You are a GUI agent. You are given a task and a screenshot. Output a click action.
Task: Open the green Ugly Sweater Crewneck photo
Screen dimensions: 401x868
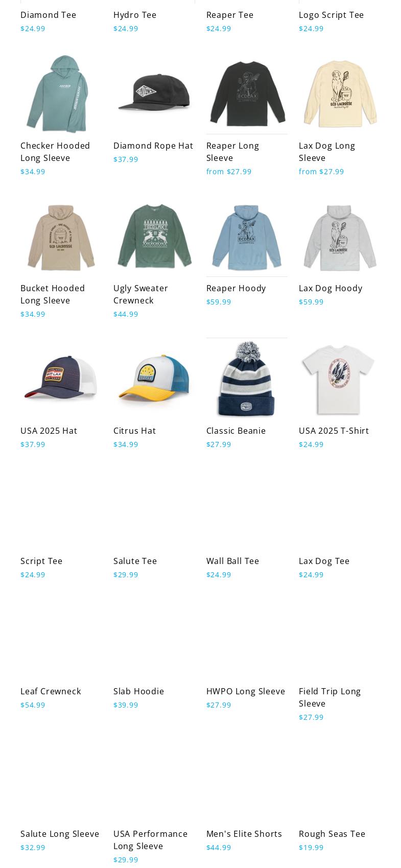point(154,236)
